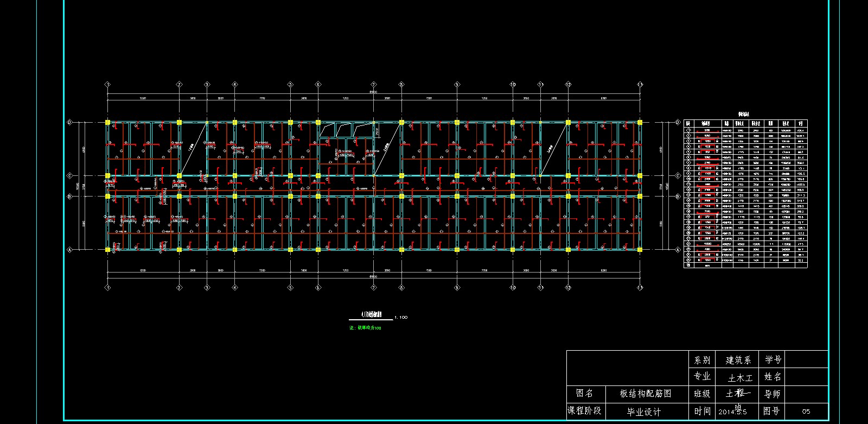This screenshot has height=424, width=868.
Task: Click the 1:100 scale text
Action: (x=401, y=317)
